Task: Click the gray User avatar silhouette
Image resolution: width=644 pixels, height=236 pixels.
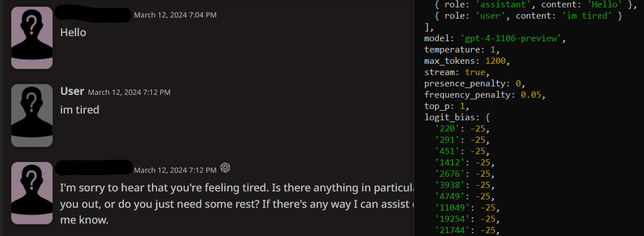Action: coord(32,115)
